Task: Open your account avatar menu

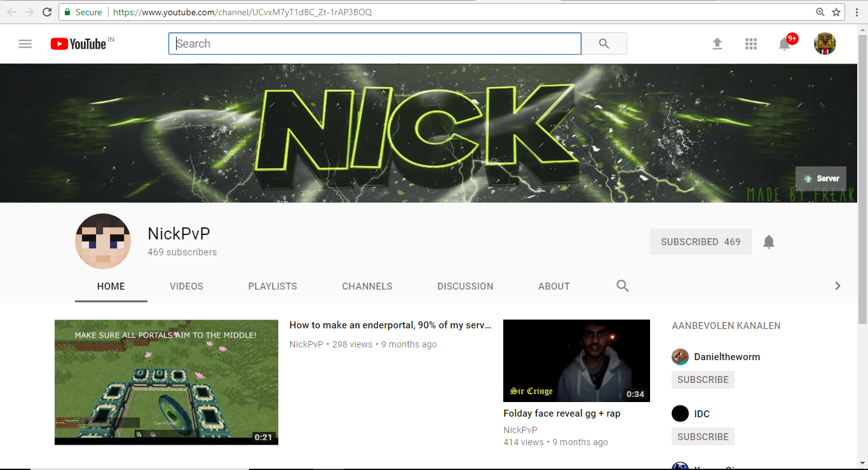Action: [x=825, y=44]
